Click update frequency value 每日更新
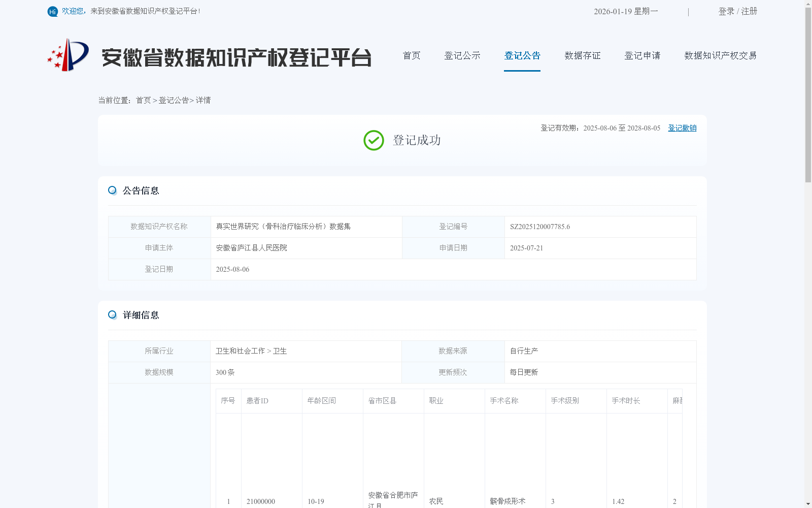Image resolution: width=812 pixels, height=508 pixels. coord(524,372)
